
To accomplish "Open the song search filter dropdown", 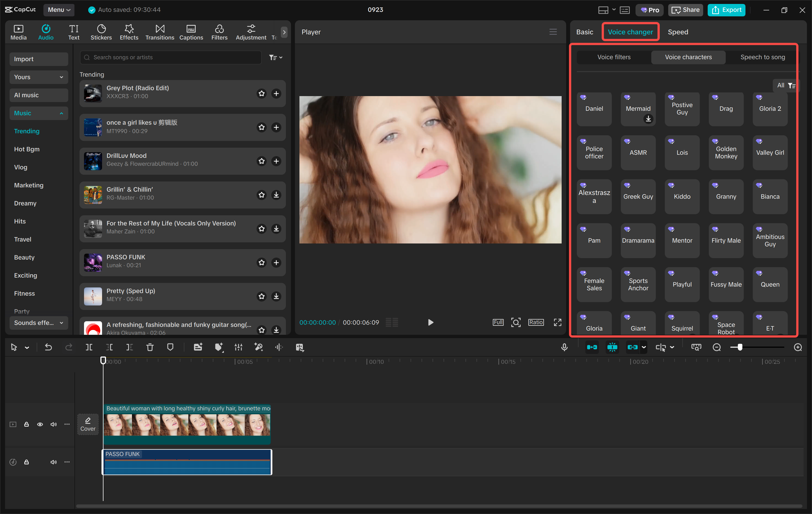I will (275, 57).
